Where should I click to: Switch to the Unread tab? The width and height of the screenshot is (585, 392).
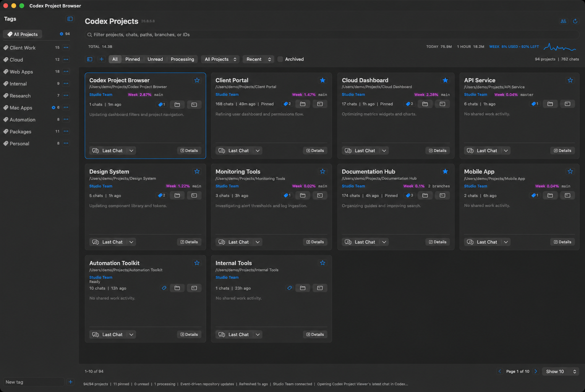pyautogui.click(x=155, y=59)
